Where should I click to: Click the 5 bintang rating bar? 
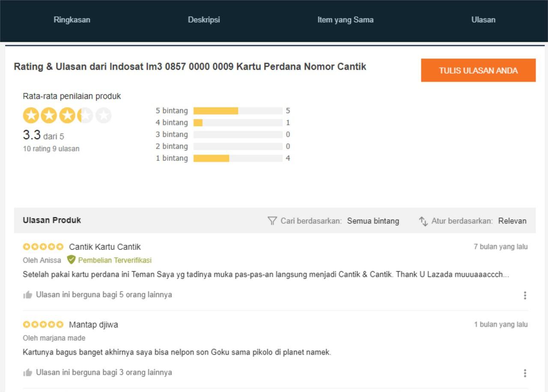point(238,111)
